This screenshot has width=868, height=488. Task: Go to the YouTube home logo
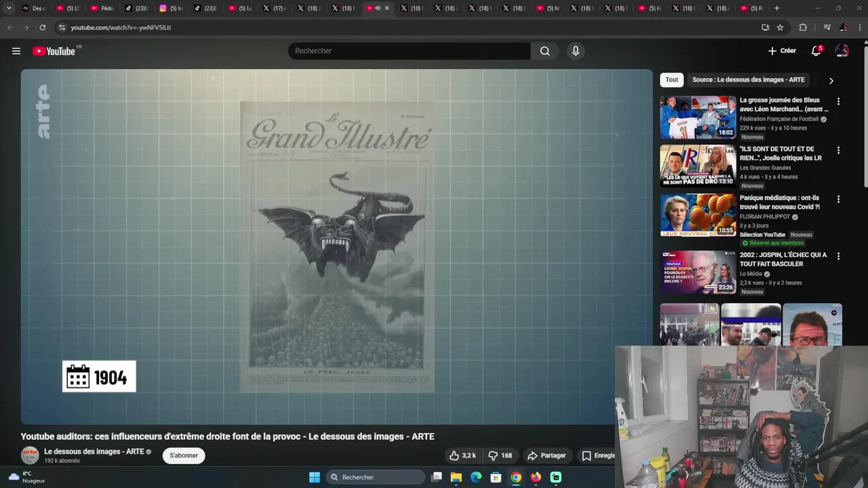(x=54, y=51)
